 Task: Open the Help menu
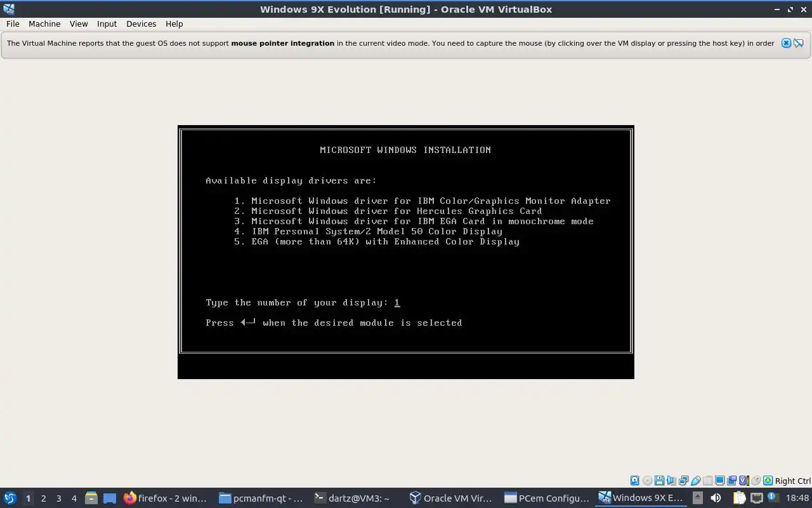coord(174,23)
